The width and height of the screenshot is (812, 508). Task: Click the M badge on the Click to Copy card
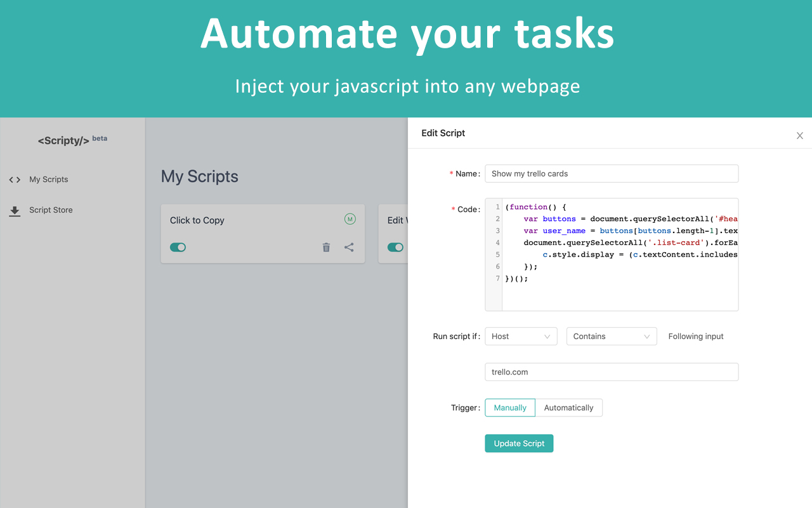tap(350, 218)
